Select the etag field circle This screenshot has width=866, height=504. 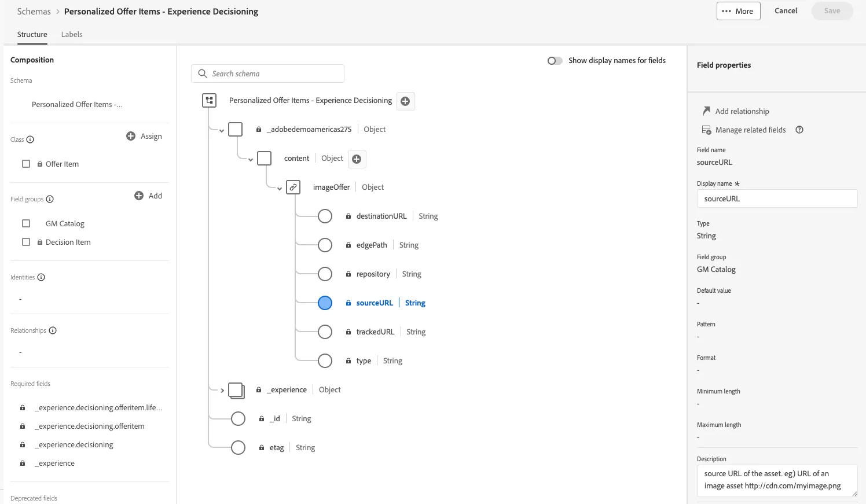(x=238, y=448)
